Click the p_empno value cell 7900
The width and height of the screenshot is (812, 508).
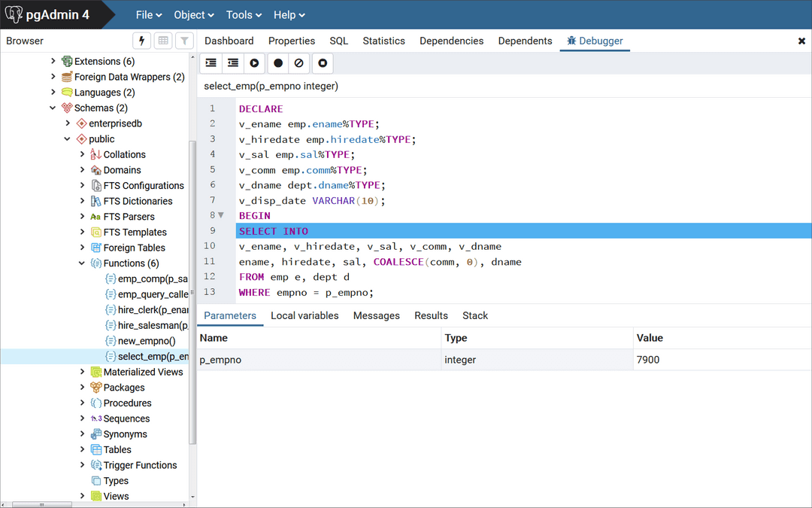click(647, 360)
